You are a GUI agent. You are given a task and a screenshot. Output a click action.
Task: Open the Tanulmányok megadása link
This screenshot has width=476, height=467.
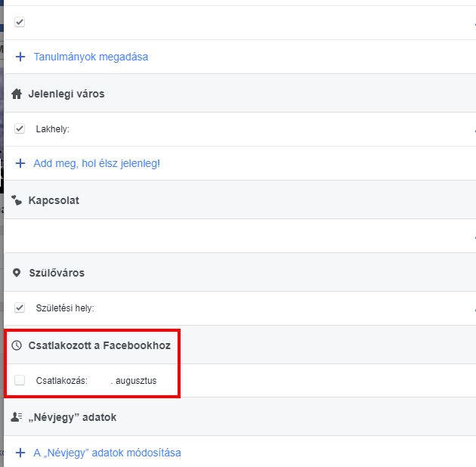pyautogui.click(x=91, y=57)
